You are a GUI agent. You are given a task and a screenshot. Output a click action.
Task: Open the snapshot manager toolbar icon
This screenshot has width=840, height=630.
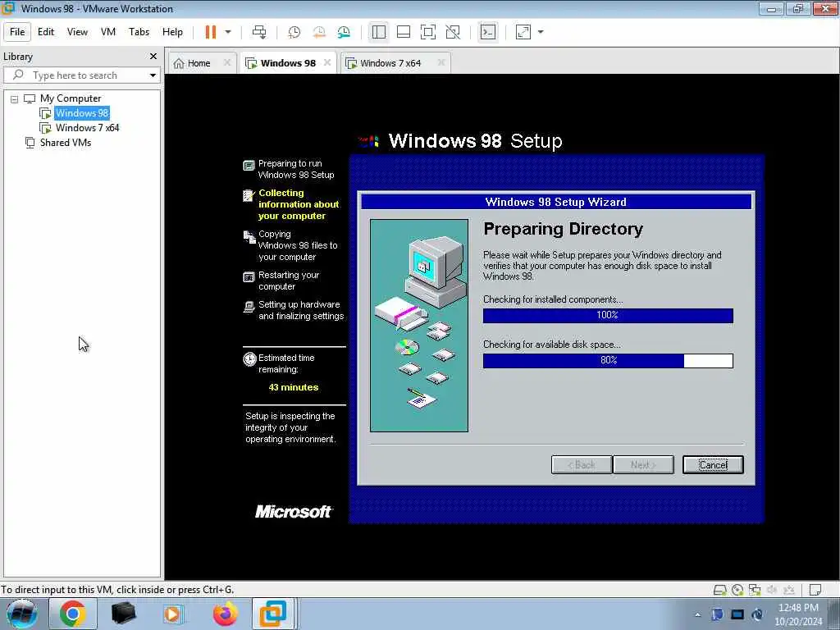tap(344, 32)
